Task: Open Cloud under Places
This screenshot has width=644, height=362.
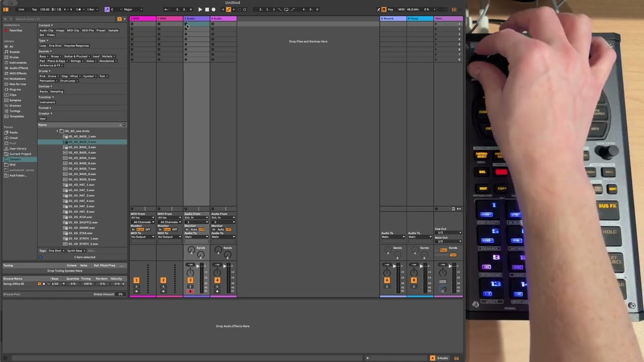Action: point(14,138)
